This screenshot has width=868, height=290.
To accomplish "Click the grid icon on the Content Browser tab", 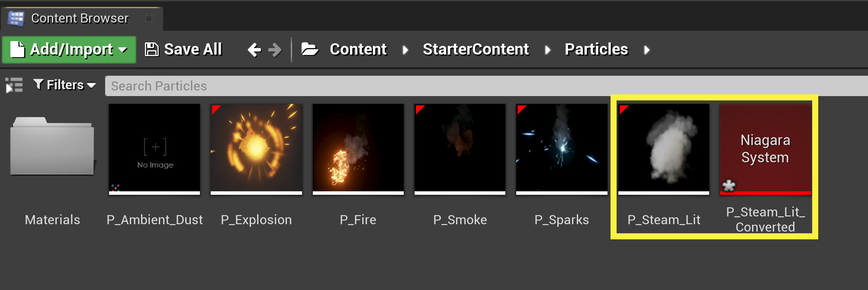I will click(16, 18).
